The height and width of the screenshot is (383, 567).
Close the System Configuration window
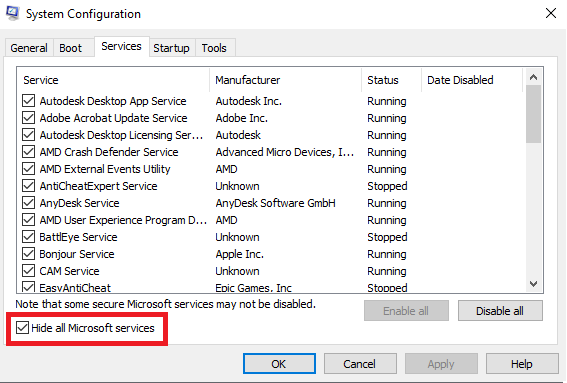[551, 13]
